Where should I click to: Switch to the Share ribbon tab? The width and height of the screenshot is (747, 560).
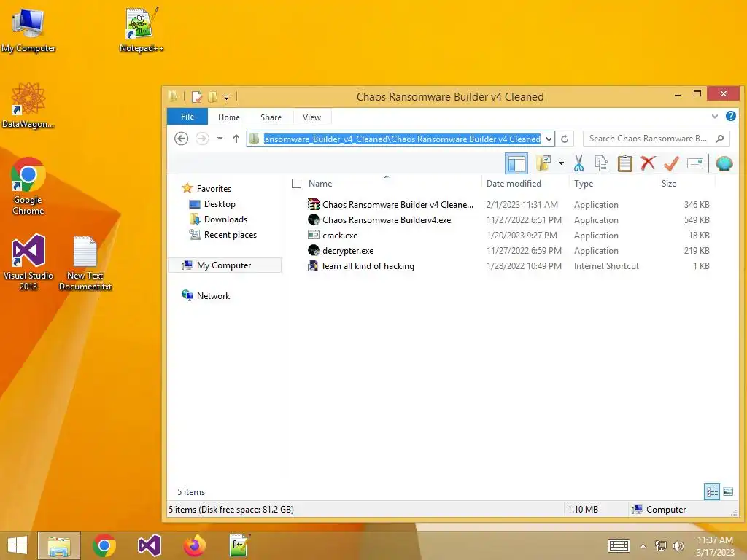(271, 117)
